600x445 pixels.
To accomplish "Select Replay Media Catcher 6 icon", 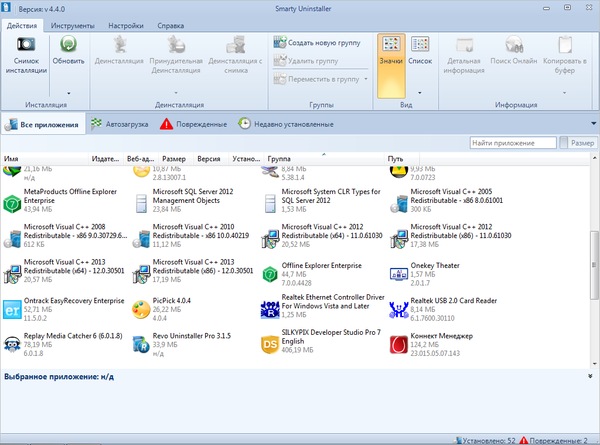I will [13, 344].
